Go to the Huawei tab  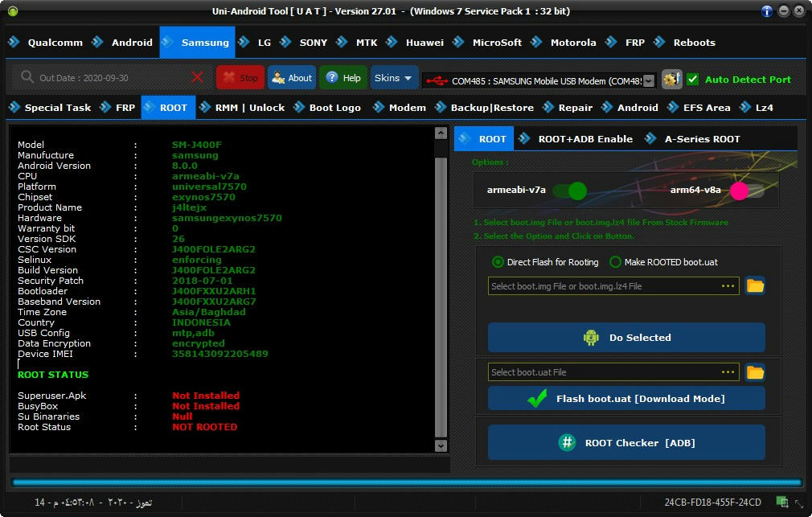click(x=416, y=43)
